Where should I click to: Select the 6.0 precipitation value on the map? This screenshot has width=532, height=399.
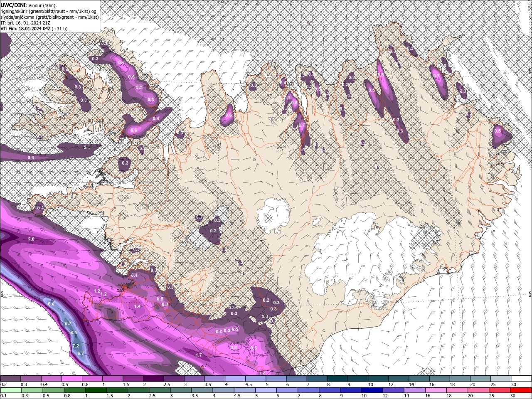point(51,304)
